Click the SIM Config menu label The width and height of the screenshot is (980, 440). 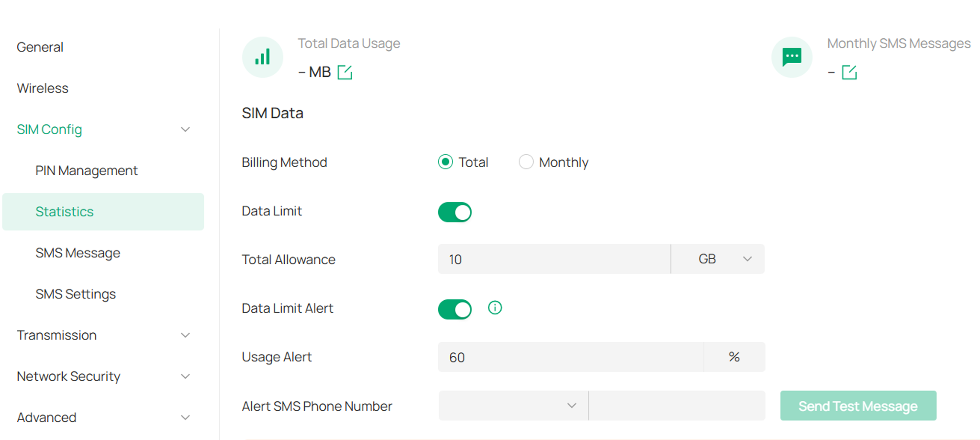click(49, 129)
